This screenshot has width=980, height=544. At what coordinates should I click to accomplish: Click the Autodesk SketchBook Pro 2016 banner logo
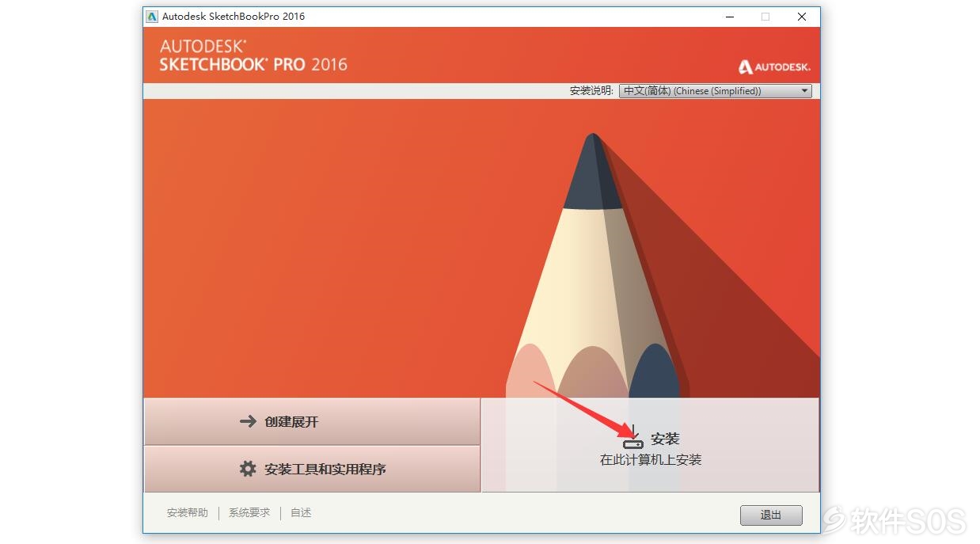(x=253, y=56)
